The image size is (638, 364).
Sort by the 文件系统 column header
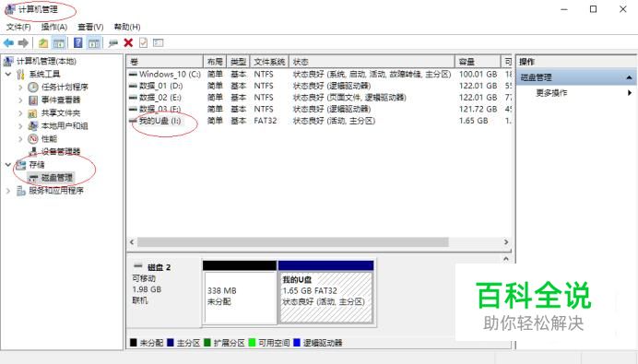tap(269, 62)
